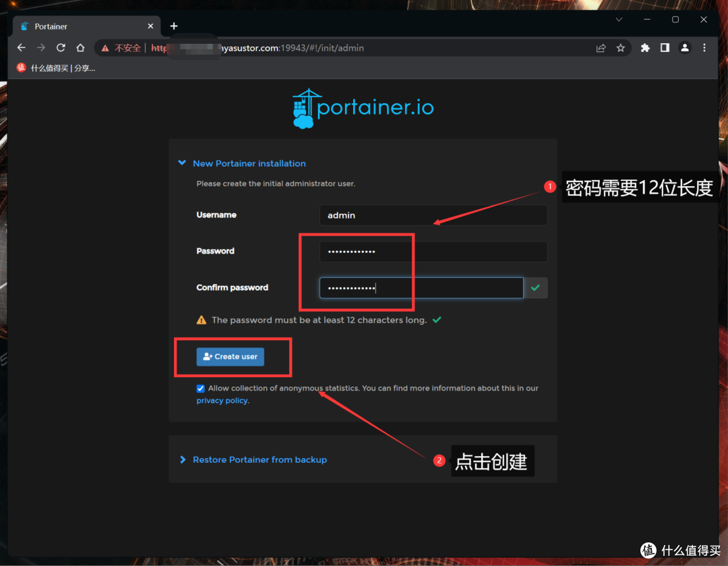Image resolution: width=728 pixels, height=566 pixels.
Task: Open the privacy policy link
Action: pyautogui.click(x=222, y=401)
